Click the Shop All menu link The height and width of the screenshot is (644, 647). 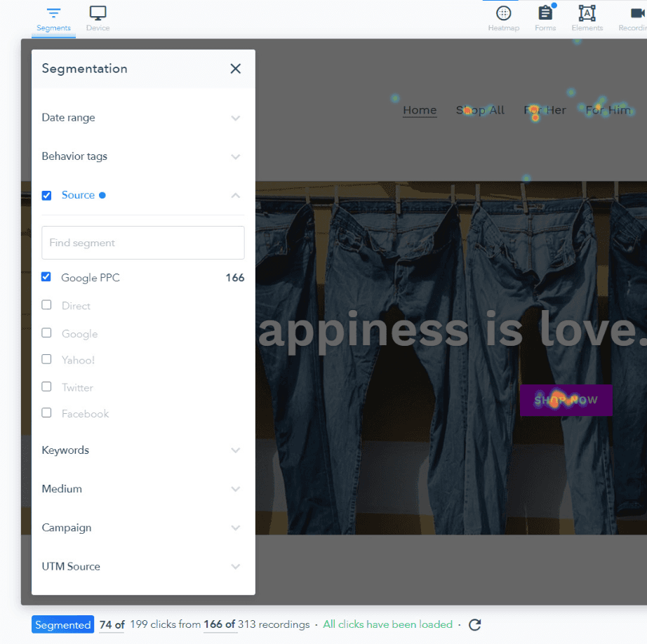[480, 110]
